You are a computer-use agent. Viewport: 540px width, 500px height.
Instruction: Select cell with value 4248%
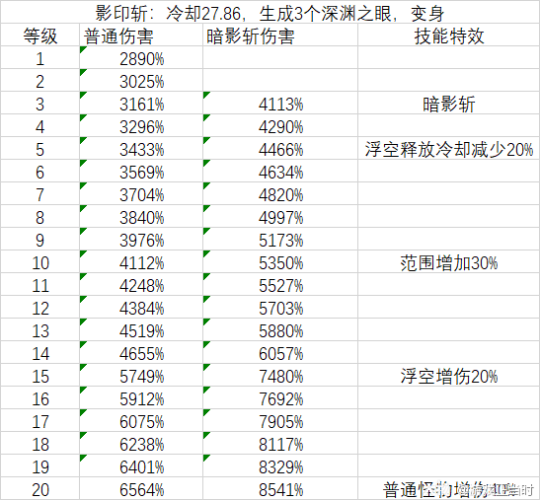coord(141,284)
